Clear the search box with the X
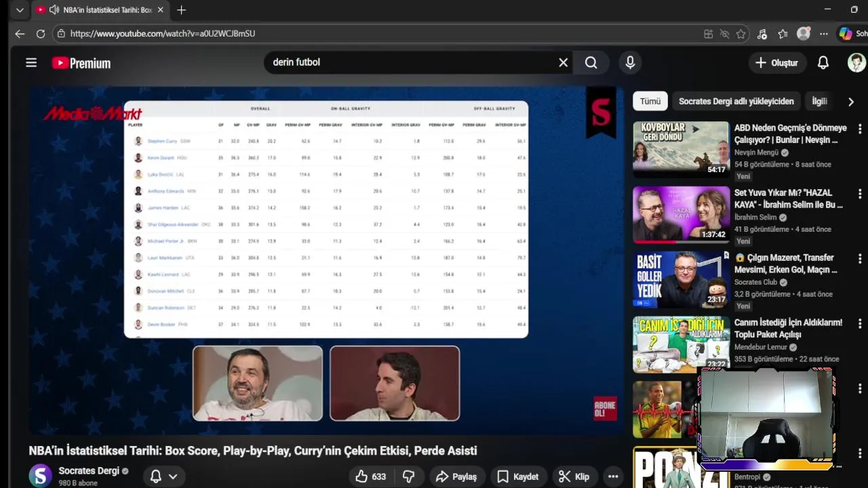Viewport: 868px width, 488px height. point(563,62)
